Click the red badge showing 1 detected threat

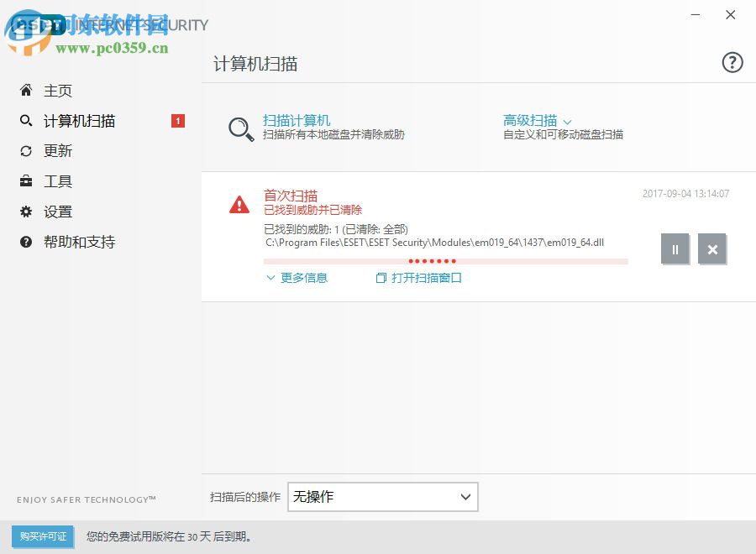point(177,120)
